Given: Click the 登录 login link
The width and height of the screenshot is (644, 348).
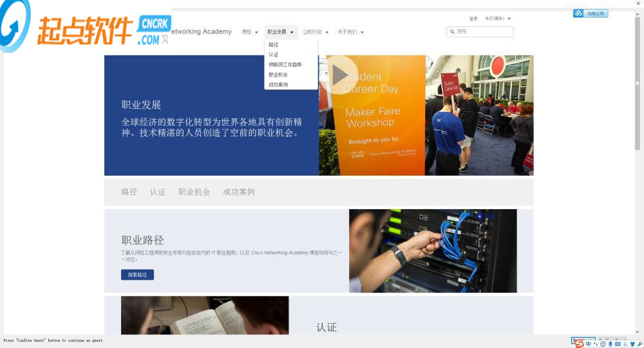Looking at the screenshot, I should [473, 19].
